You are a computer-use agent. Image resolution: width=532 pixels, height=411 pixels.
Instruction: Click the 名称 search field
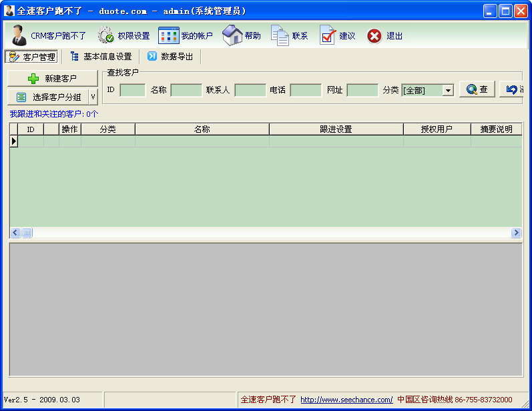(186, 90)
